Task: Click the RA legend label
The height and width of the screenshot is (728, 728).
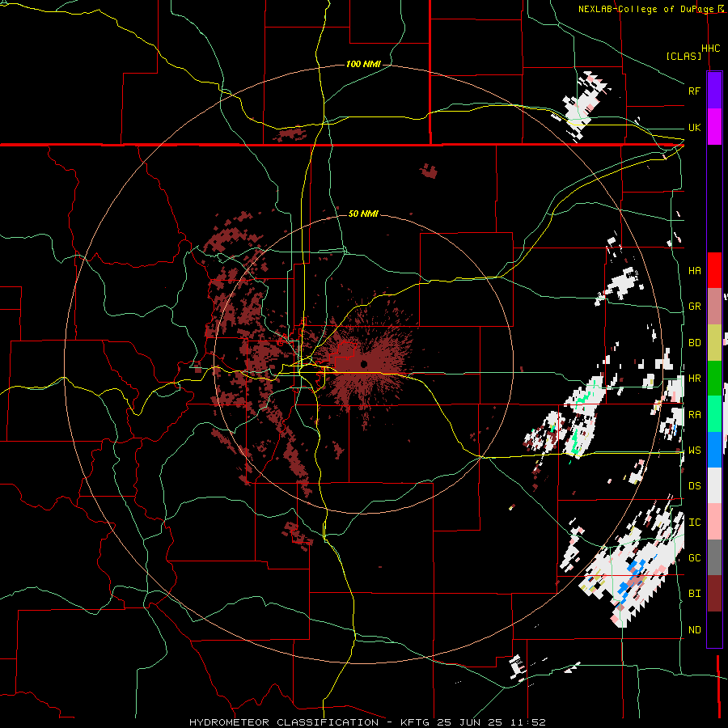Action: 694,415
